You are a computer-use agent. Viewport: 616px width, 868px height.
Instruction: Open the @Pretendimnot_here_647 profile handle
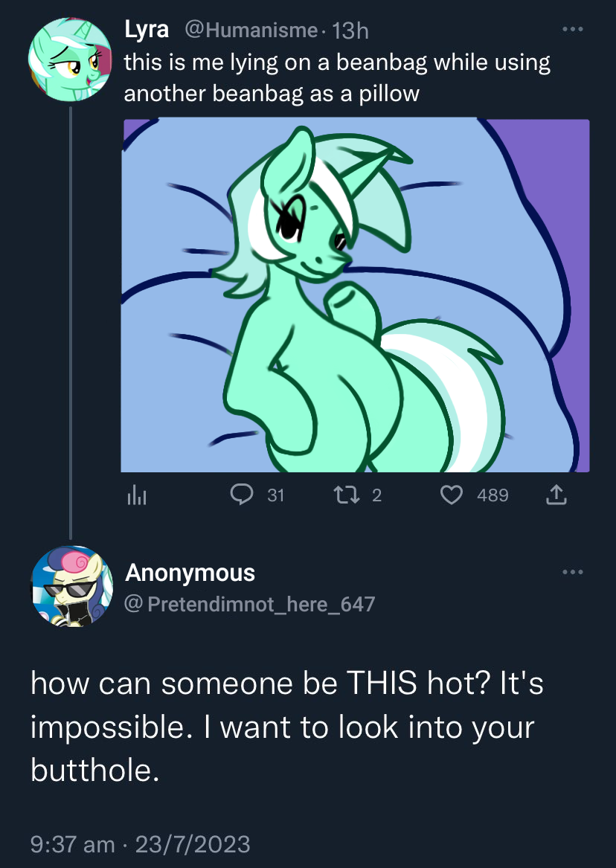tap(250, 603)
